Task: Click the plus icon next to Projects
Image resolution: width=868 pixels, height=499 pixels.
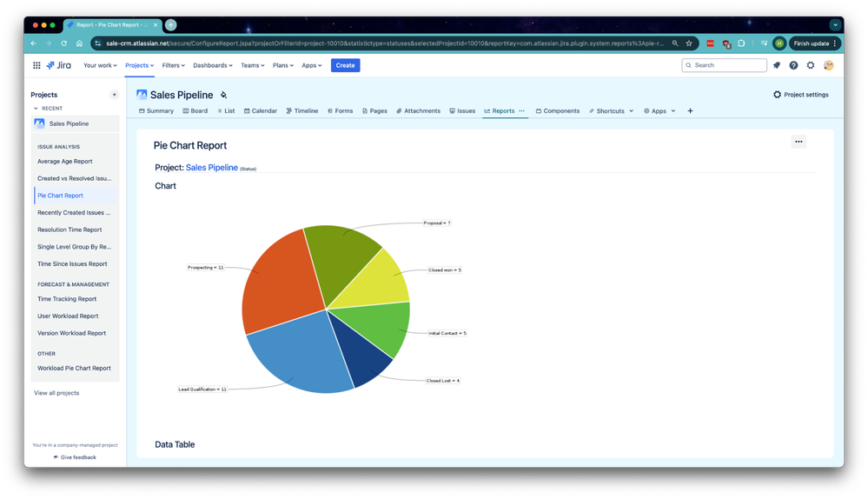Action: [x=114, y=95]
